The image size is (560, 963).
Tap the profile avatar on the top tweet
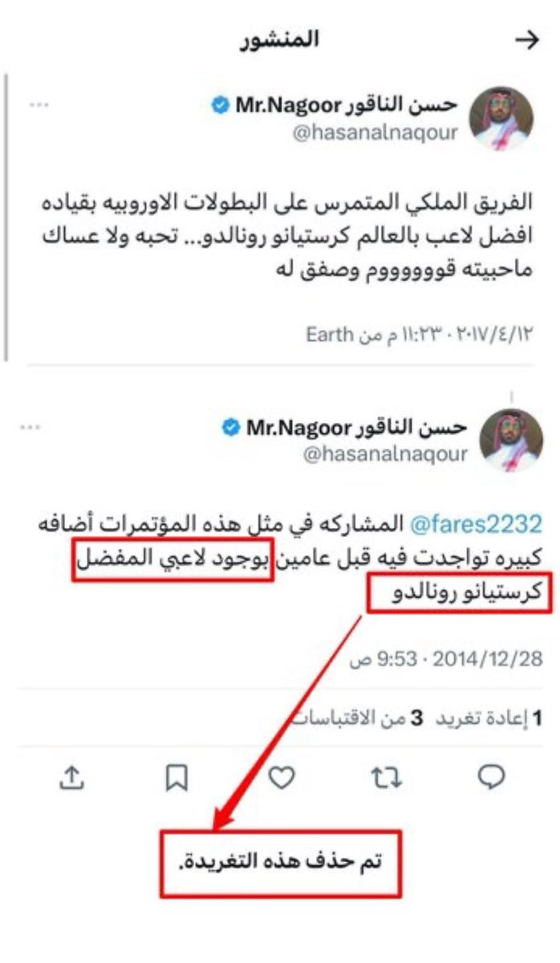click(x=501, y=119)
